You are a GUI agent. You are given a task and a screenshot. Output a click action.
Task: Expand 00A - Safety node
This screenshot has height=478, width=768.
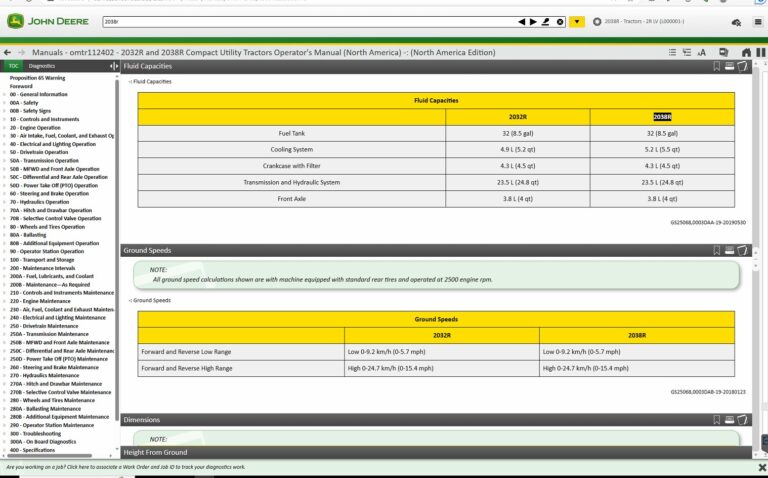click(x=5, y=103)
